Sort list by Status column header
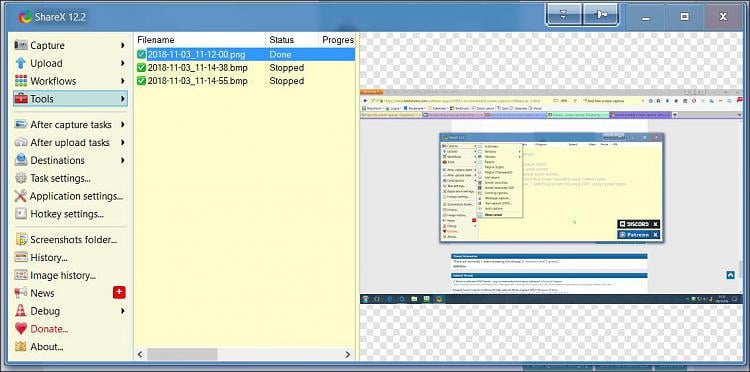This screenshot has height=372, width=750. [x=292, y=40]
